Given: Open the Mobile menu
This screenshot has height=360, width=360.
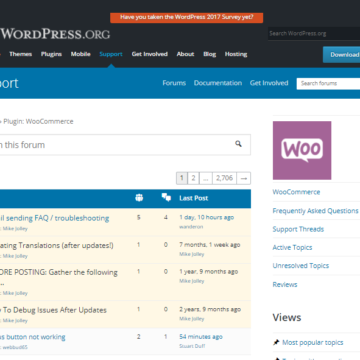Looking at the screenshot, I should pyautogui.click(x=81, y=54).
